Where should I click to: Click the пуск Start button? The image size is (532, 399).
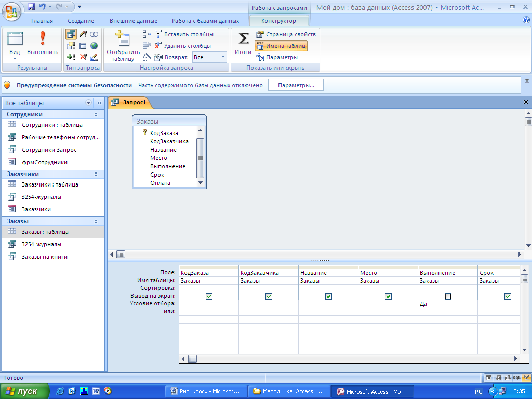(25, 392)
